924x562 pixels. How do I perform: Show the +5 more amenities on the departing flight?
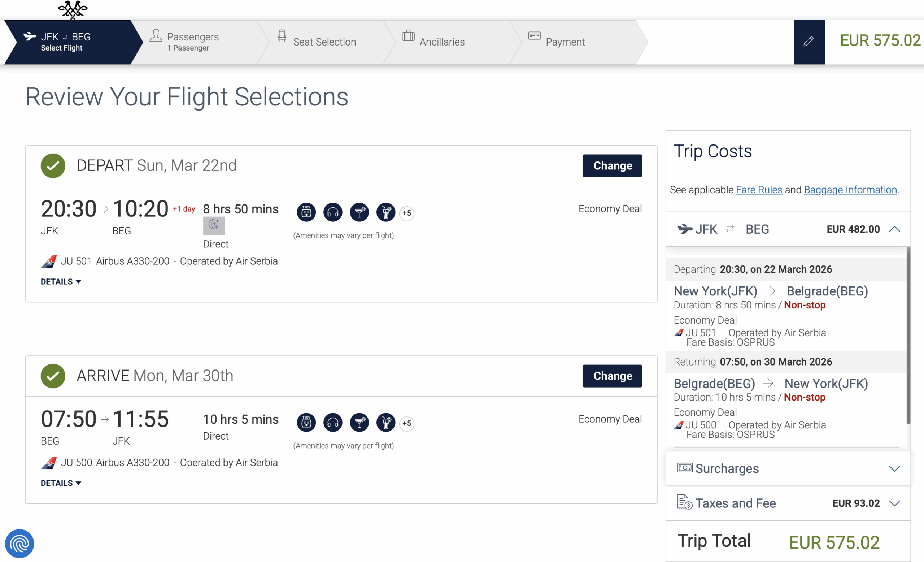coord(406,213)
